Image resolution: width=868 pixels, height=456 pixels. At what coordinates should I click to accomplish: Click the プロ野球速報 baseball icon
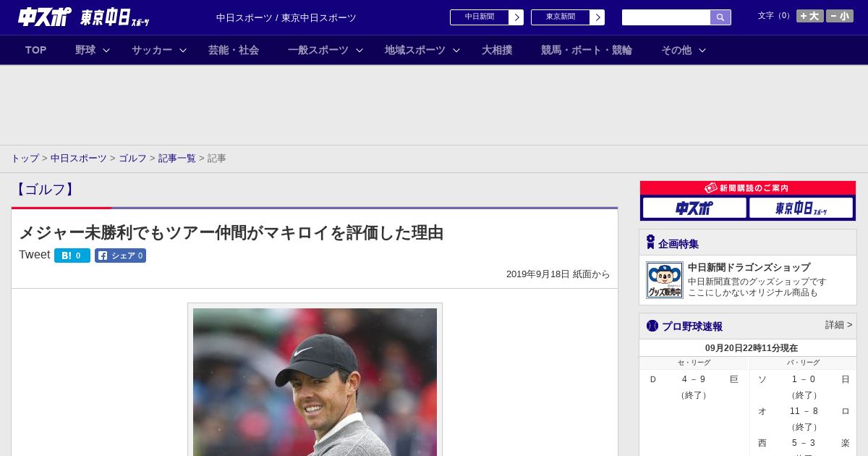point(652,326)
